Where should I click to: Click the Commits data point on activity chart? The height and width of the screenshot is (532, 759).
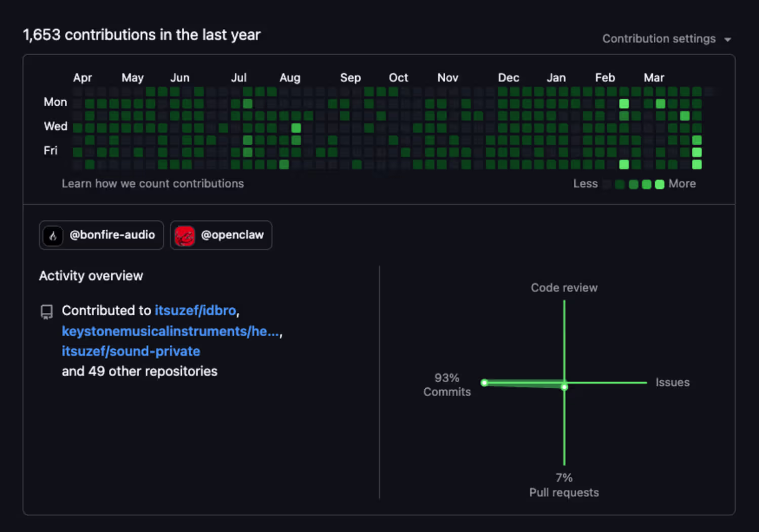(x=484, y=383)
